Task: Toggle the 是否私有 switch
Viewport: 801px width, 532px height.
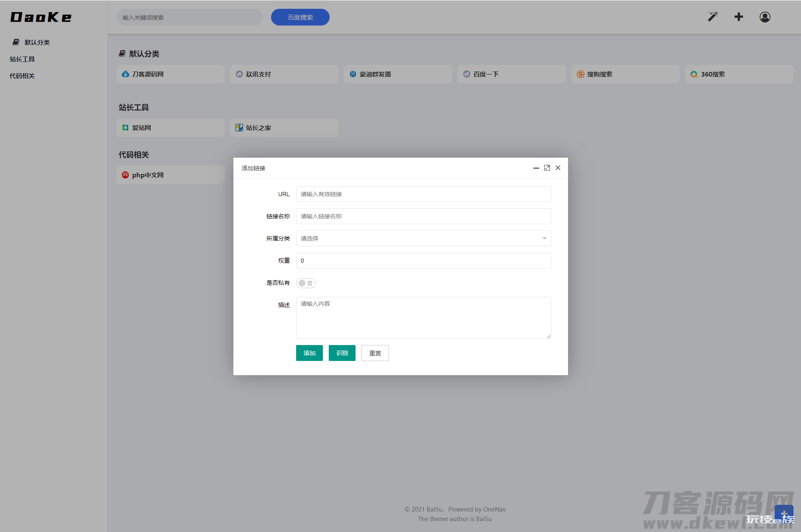Action: click(306, 283)
